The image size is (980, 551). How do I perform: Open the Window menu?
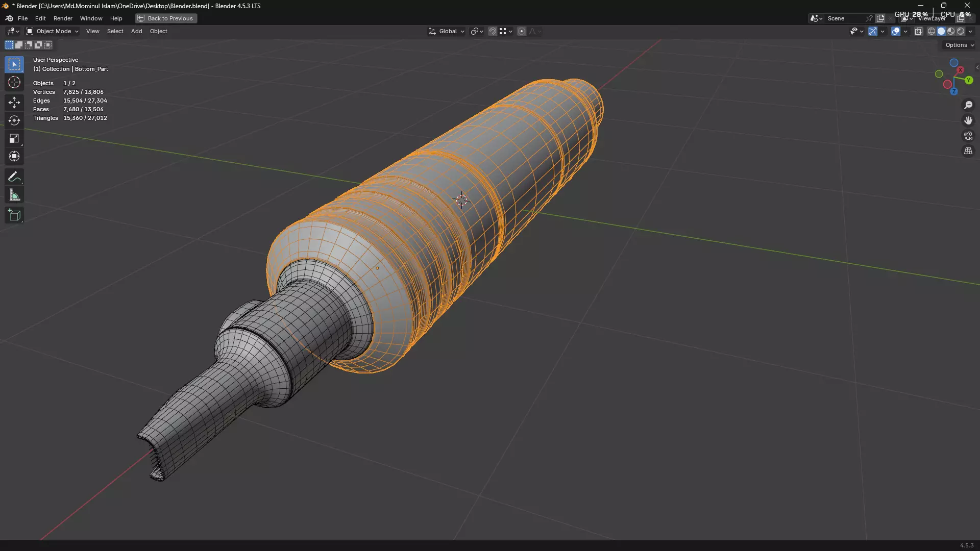click(91, 18)
